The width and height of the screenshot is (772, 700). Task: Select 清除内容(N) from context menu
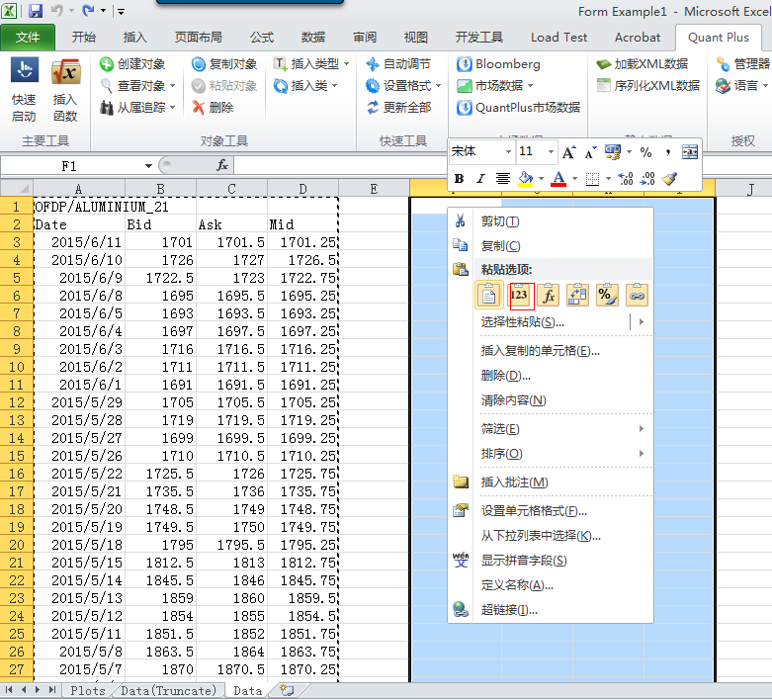(552, 400)
